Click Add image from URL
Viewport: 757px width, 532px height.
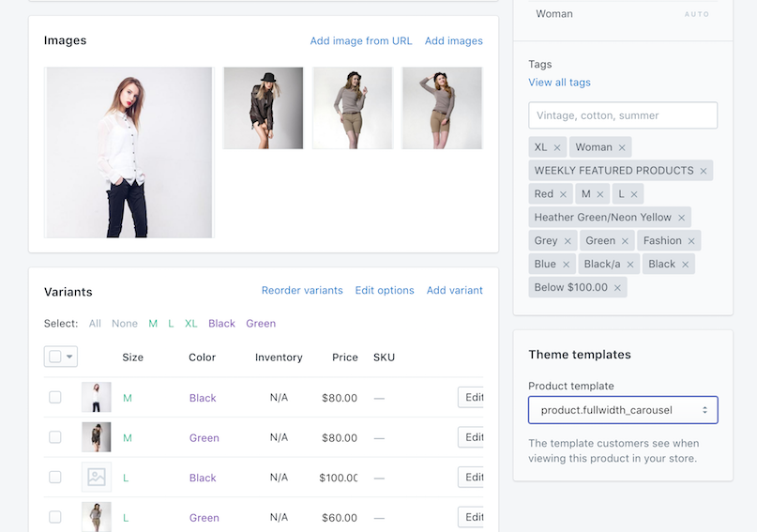point(361,41)
